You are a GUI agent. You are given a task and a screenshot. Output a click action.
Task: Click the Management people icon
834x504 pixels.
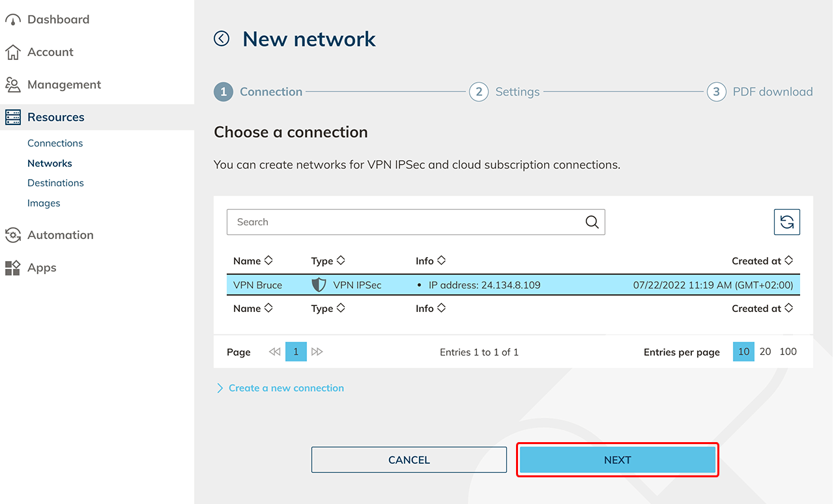(12, 85)
